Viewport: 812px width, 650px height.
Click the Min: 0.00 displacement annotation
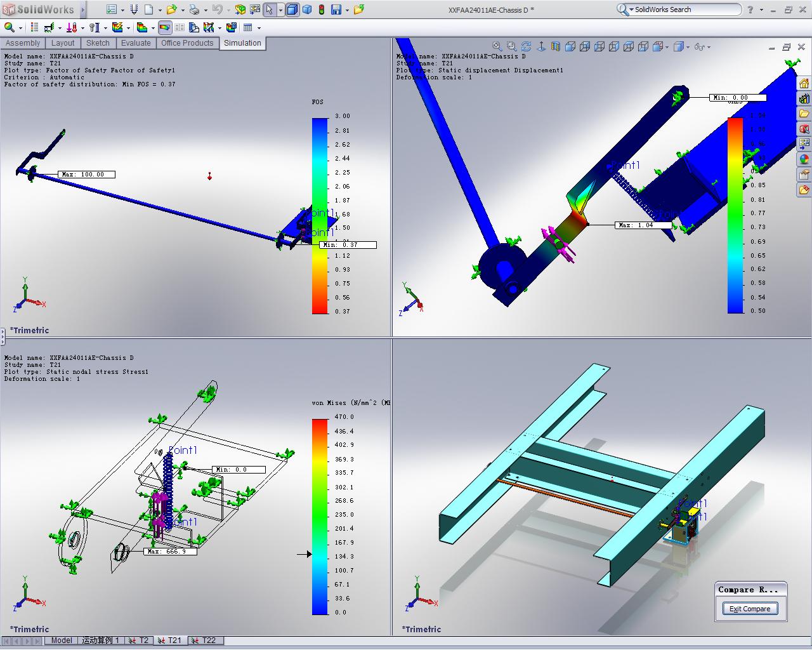coord(738,98)
